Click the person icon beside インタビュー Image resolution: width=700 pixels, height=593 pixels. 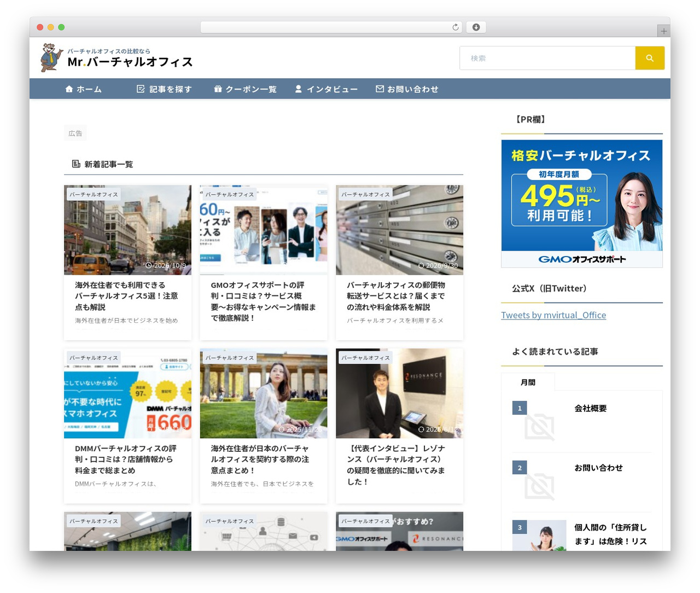click(x=299, y=89)
